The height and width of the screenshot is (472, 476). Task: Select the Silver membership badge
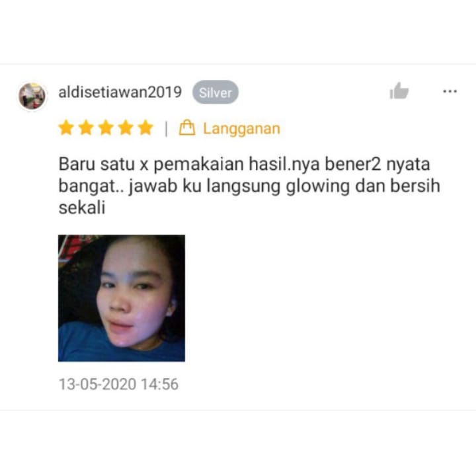[x=216, y=93]
